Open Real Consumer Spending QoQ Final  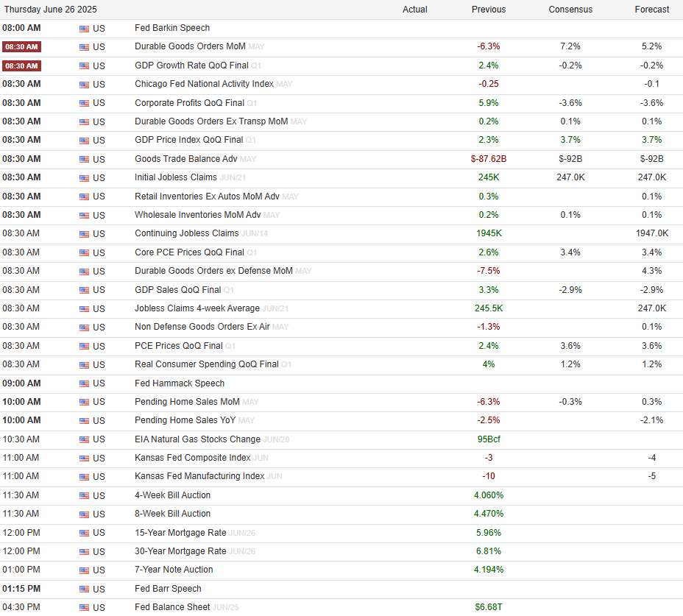(x=207, y=364)
